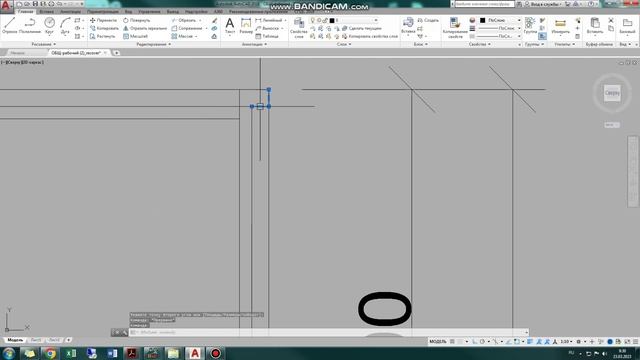Switch to Главная ribbon tab
Viewport: 640px width, 360px height.
click(x=25, y=11)
